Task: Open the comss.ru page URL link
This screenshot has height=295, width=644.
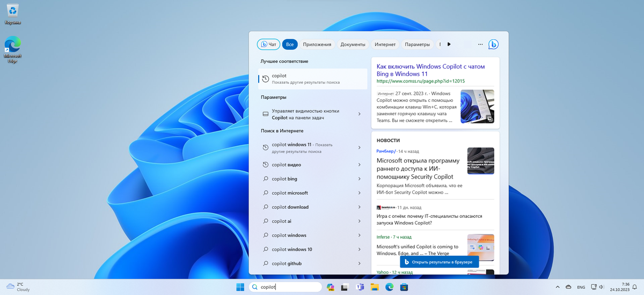Action: point(421,81)
